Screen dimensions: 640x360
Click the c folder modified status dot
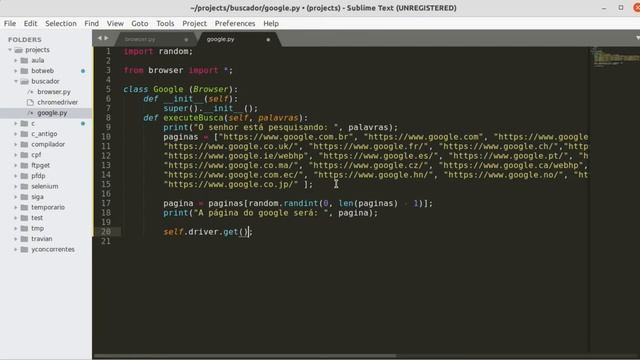point(83,123)
